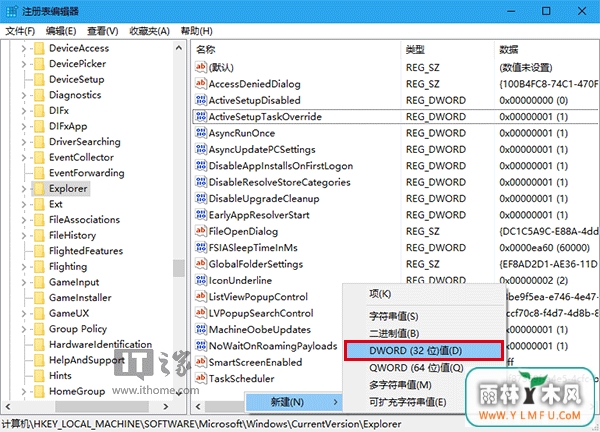This screenshot has width=600, height=432.
Task: Open the 新建(N) context menu item
Action: click(293, 402)
